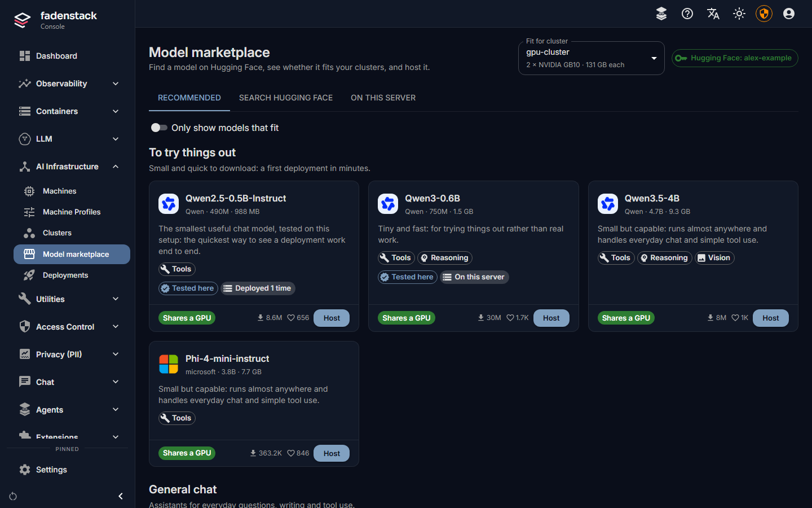This screenshot has height=508, width=812.
Task: Click the Agents layered icon
Action: [x=25, y=410]
